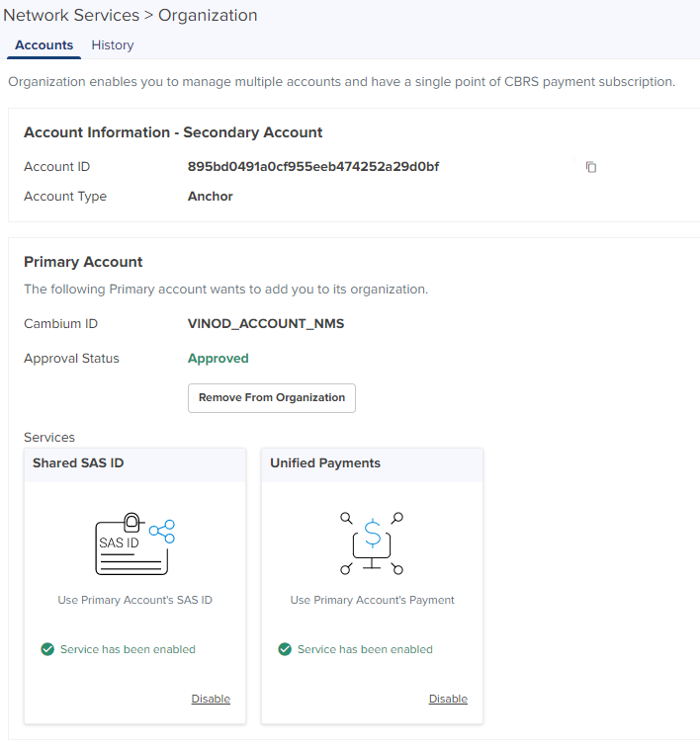Click the green Approved status text
700x749 pixels.
click(x=218, y=359)
